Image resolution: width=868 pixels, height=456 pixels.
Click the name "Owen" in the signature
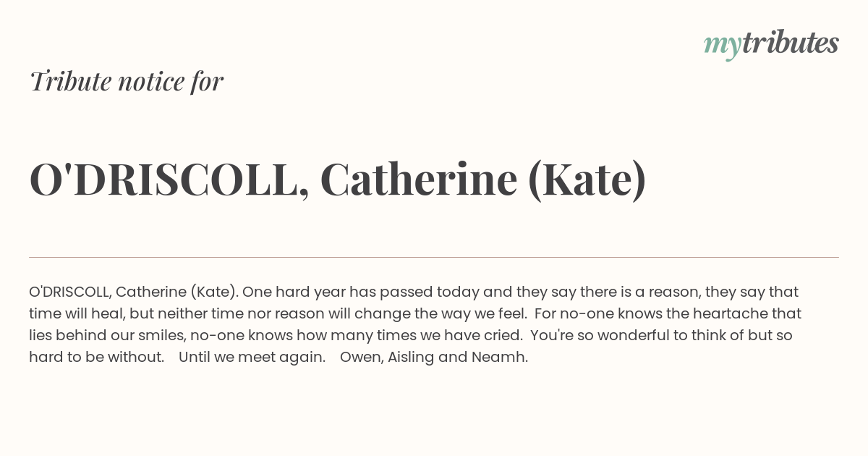[359, 358]
